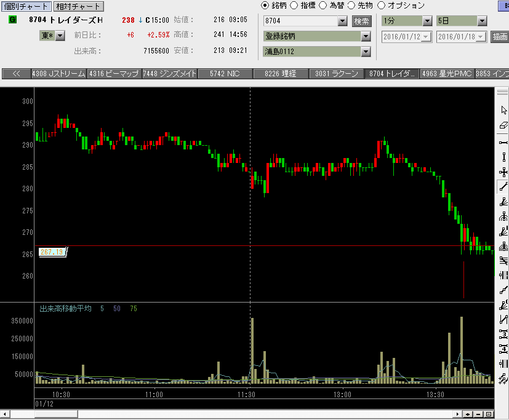
Task: Click the green G market icon
Action: (12, 20)
